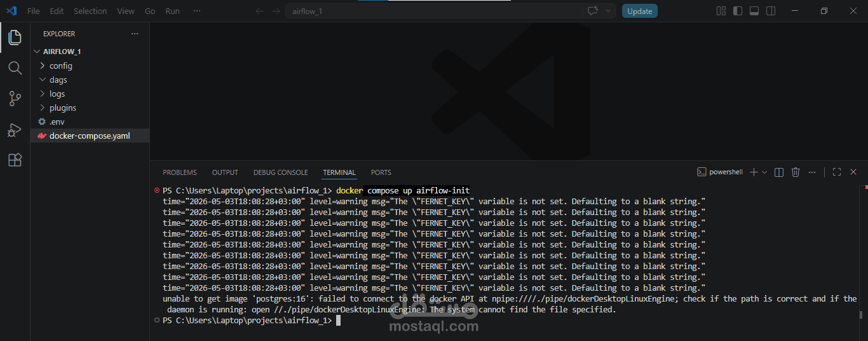The width and height of the screenshot is (868, 341).
Task: Expand the dags folder
Action: click(x=90, y=80)
